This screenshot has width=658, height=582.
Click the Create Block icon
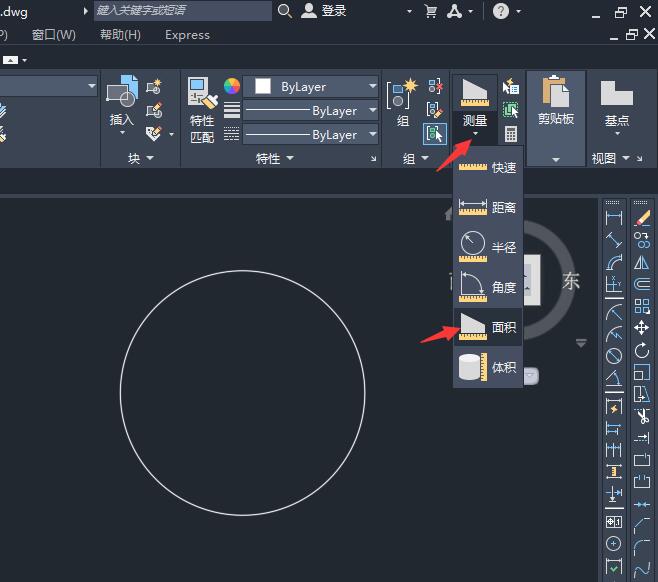coord(154,86)
